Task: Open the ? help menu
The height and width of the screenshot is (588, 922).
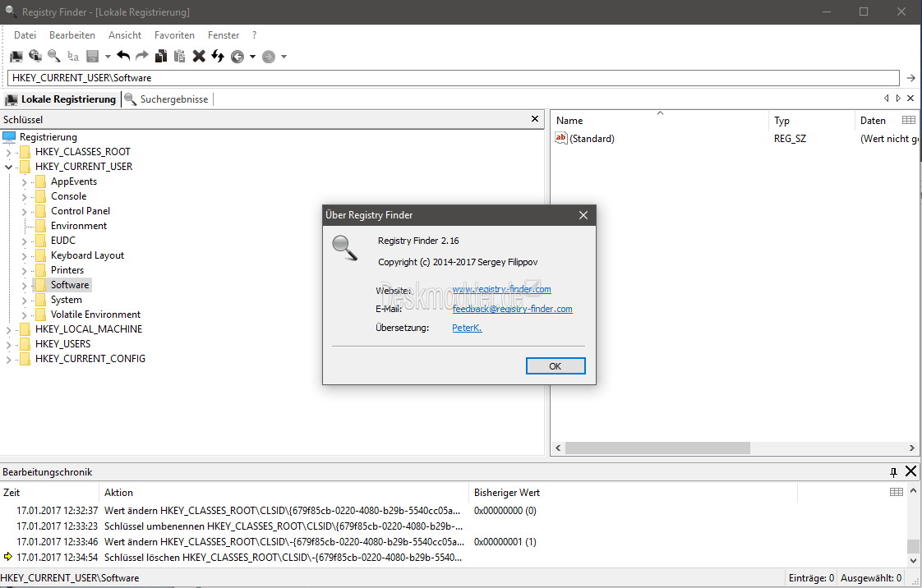Action: (255, 35)
